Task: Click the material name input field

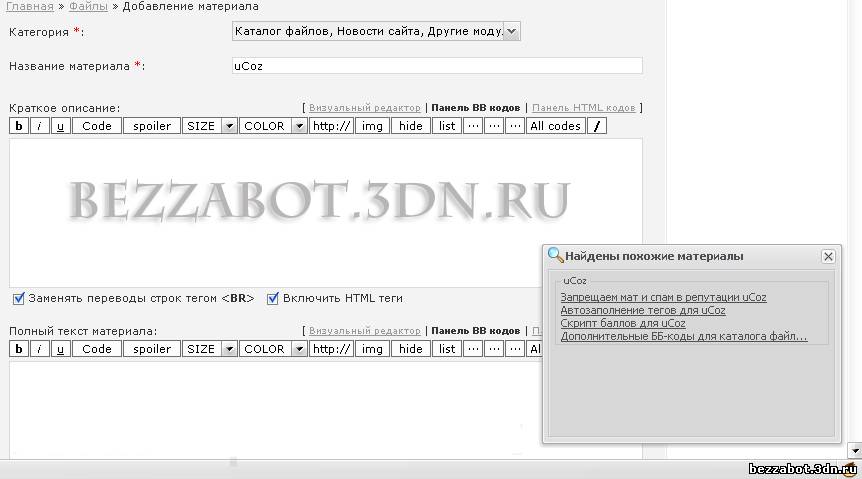Action: pyautogui.click(x=436, y=66)
